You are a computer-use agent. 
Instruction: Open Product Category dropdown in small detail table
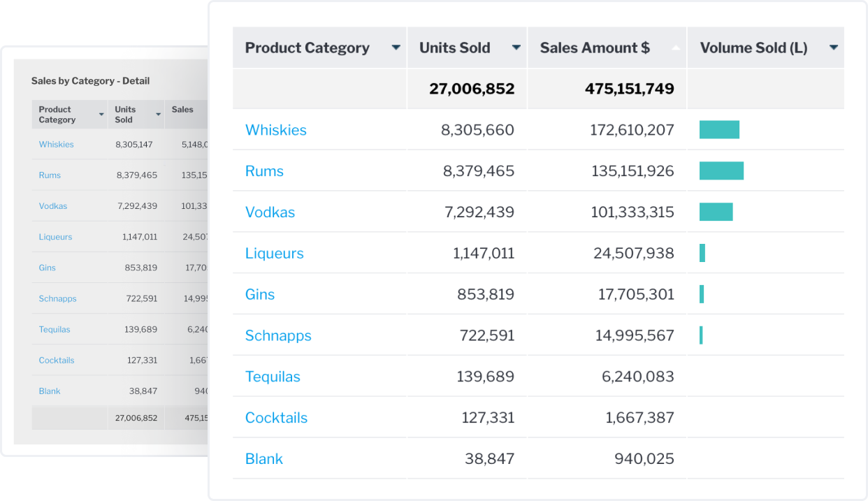coord(102,115)
